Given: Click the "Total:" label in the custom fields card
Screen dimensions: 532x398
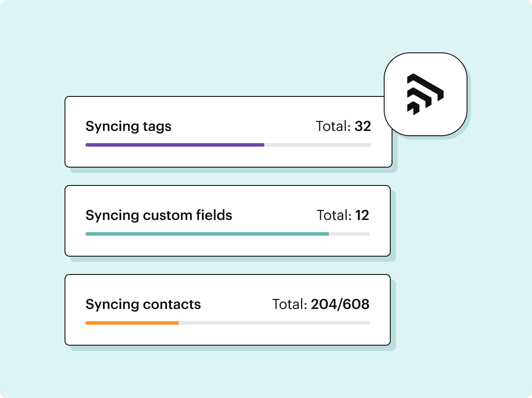Looking at the screenshot, I should [334, 215].
